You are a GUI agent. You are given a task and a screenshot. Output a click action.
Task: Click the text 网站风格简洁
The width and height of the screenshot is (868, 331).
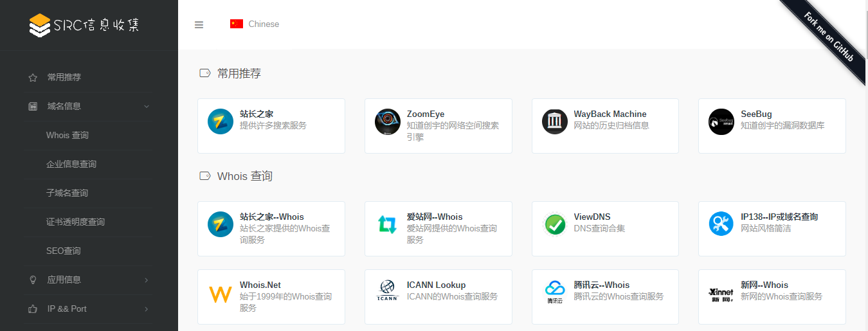click(x=766, y=228)
